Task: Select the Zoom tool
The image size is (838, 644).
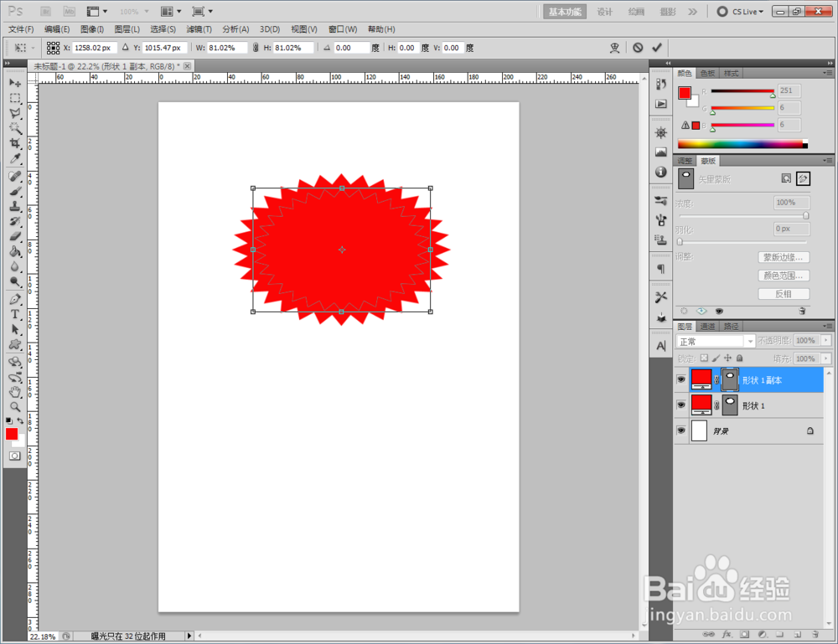Action: (x=15, y=407)
